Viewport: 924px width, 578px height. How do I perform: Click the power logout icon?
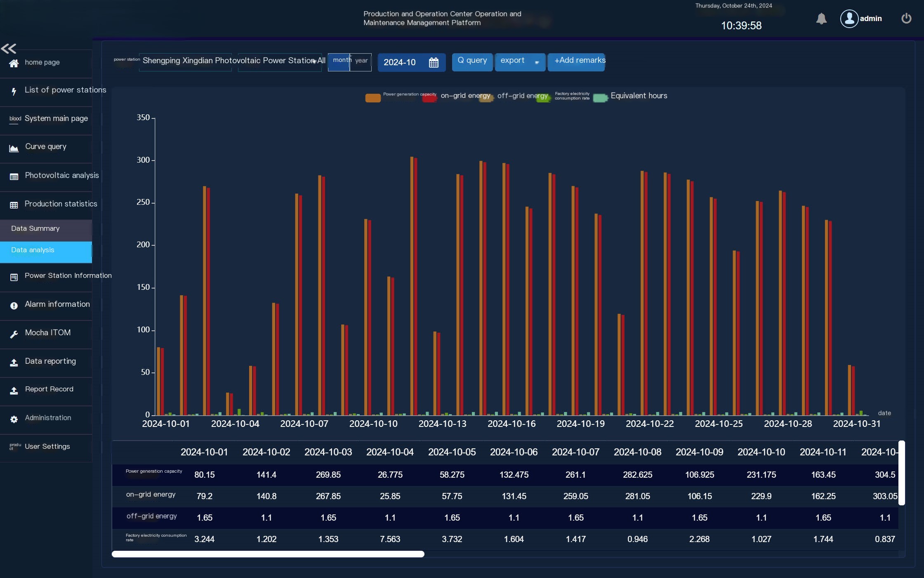[906, 19]
